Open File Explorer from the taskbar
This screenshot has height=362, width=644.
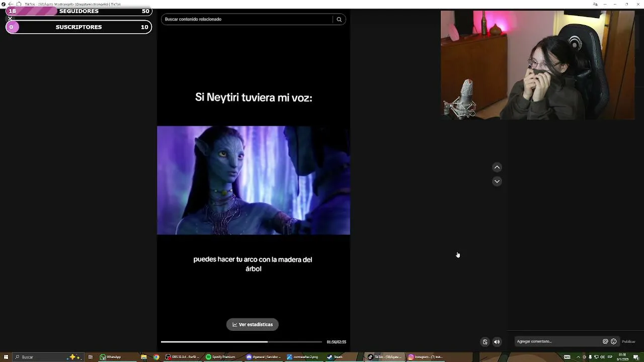[x=144, y=357]
